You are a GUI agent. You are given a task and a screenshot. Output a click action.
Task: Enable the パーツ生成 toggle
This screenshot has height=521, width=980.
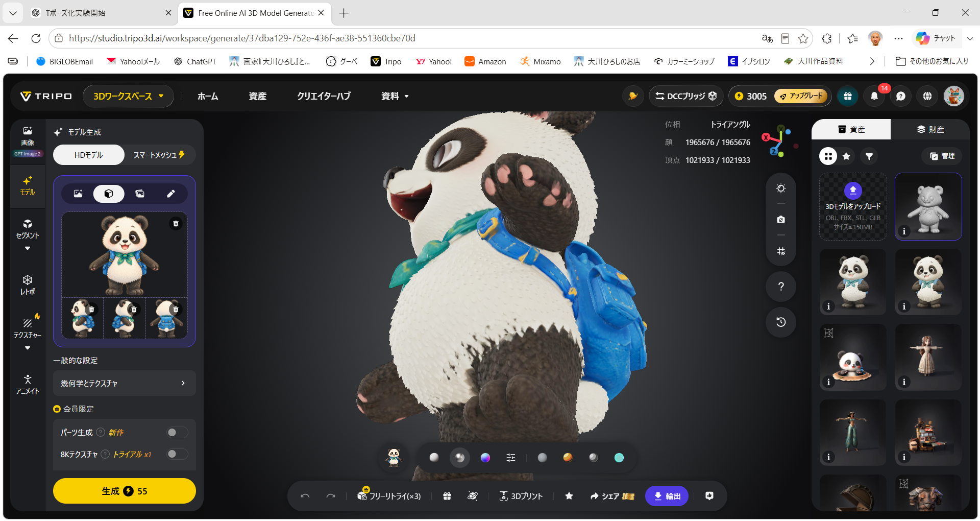coord(177,433)
